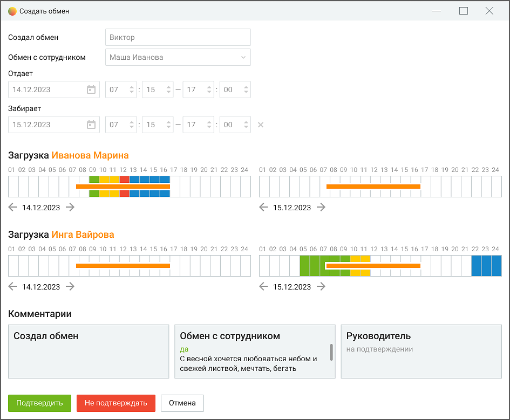The image size is (510, 420).
Task: Go to previous day on Иванова Марина's 15.12.2023 chart
Action: pos(263,207)
